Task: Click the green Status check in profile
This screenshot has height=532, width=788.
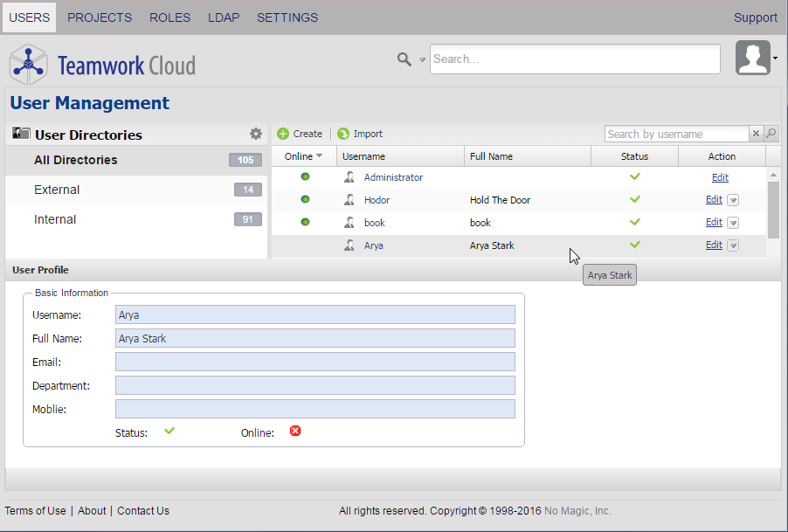Action: 169,431
